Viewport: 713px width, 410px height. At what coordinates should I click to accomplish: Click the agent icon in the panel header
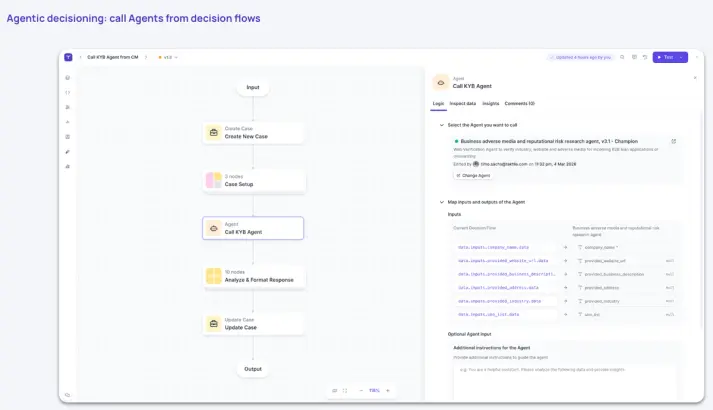click(x=441, y=83)
